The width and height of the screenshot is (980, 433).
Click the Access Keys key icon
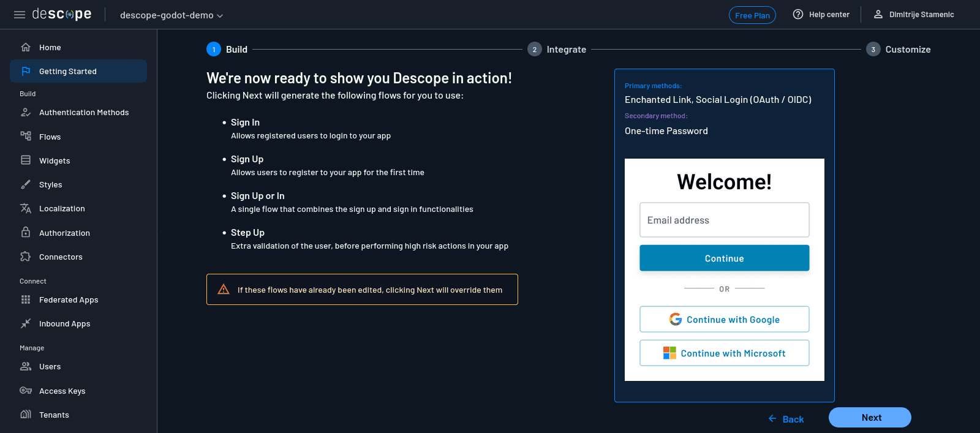point(26,391)
